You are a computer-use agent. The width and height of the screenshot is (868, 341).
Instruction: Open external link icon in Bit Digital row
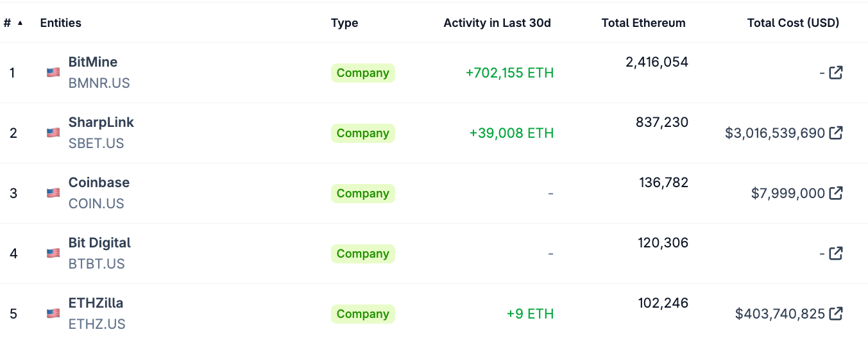tap(835, 253)
